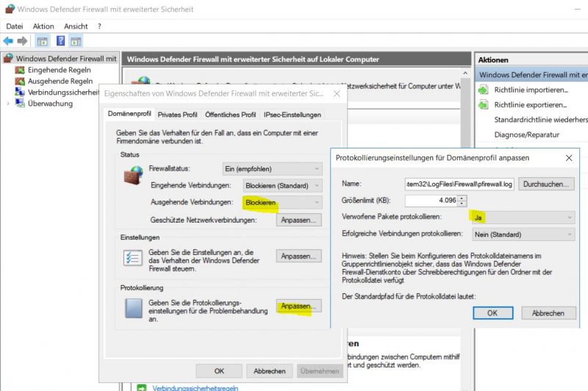Open the ? help menu
This screenshot has width=588, height=391.
tap(99, 26)
